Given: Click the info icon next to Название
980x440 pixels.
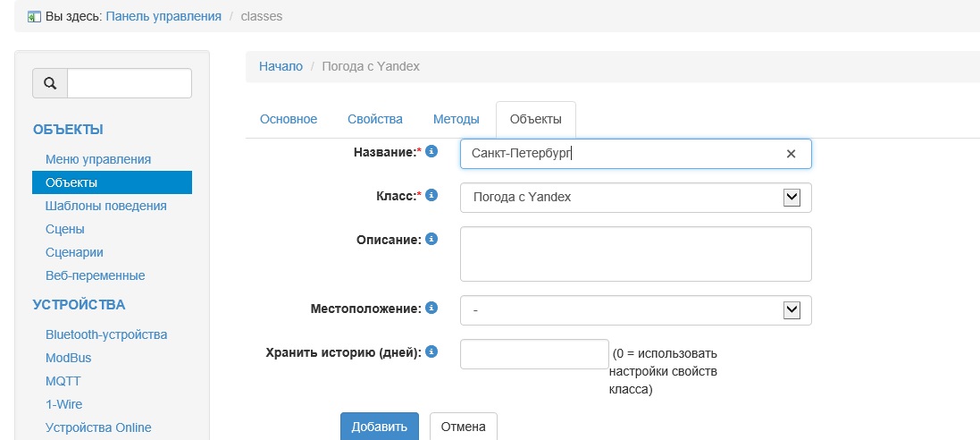Looking at the screenshot, I should click(431, 151).
